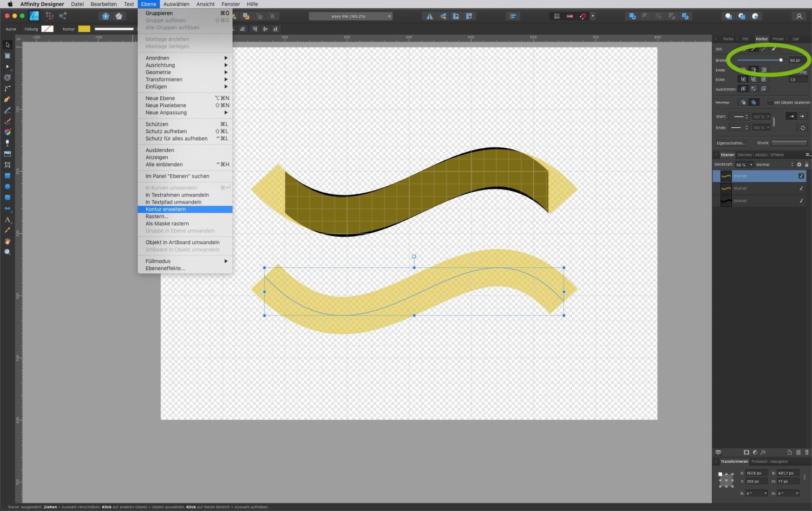
Task: Select the Move tool in the toolbar
Action: click(x=7, y=44)
